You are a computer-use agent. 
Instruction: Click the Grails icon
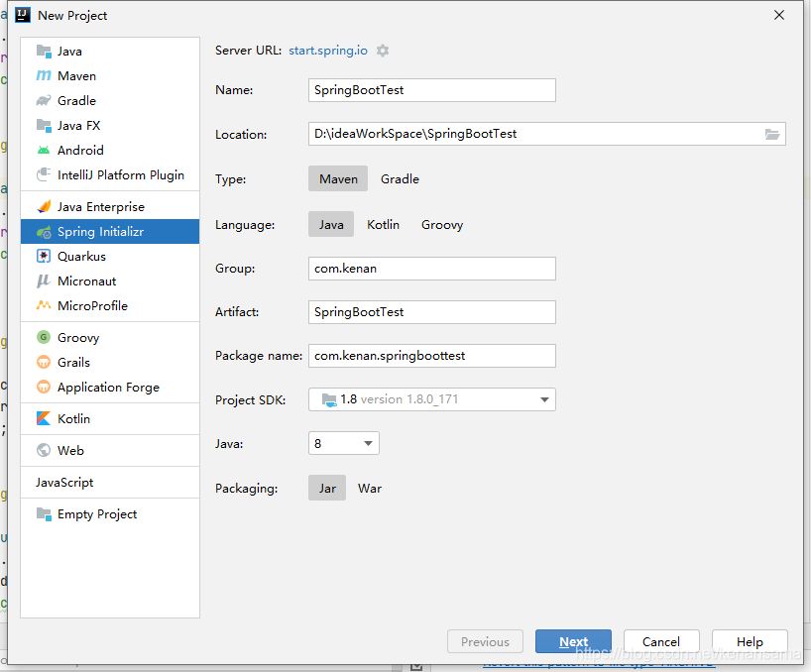tap(44, 363)
